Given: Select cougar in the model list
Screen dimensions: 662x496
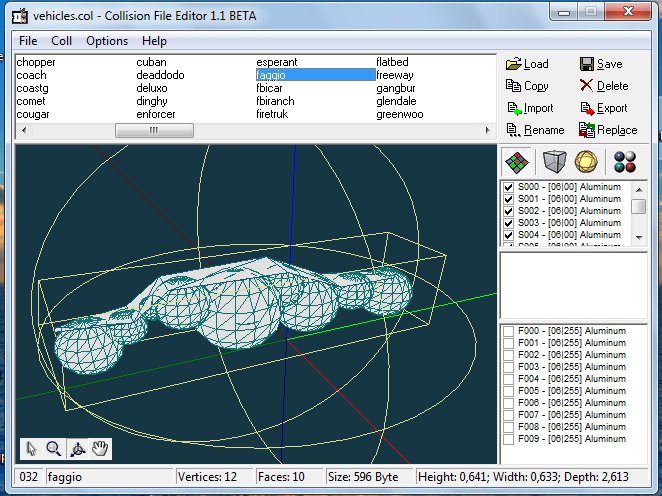Looking at the screenshot, I should (x=33, y=114).
